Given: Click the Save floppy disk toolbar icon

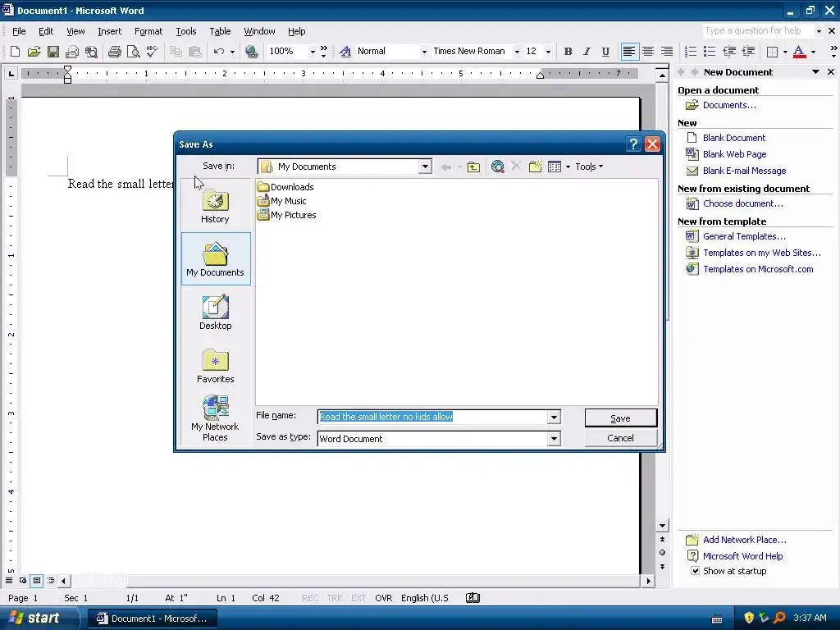Looking at the screenshot, I should click(52, 52).
